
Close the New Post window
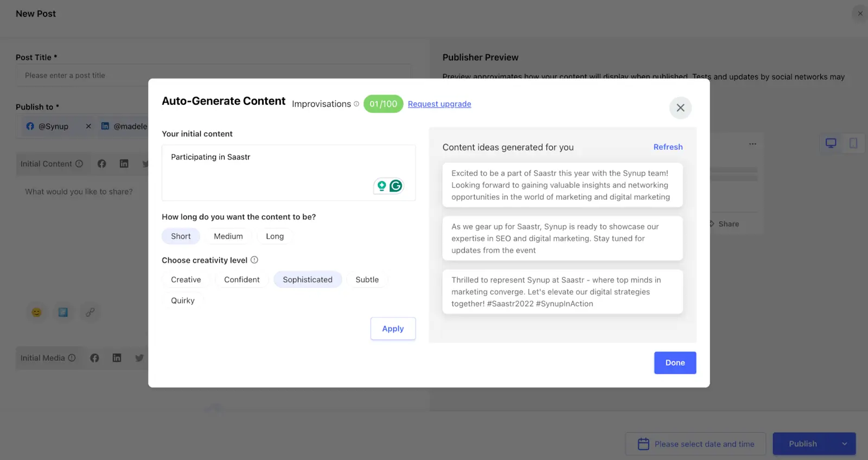pos(860,14)
